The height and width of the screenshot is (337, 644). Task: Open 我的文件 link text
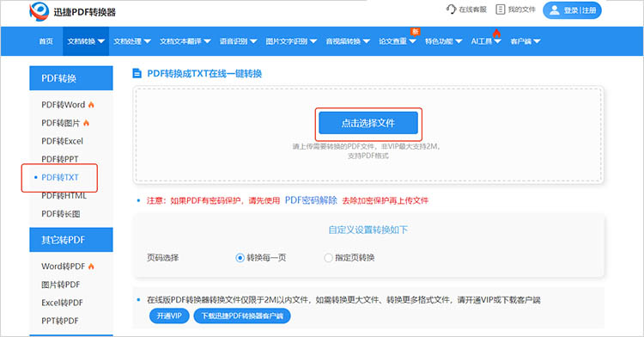click(521, 9)
